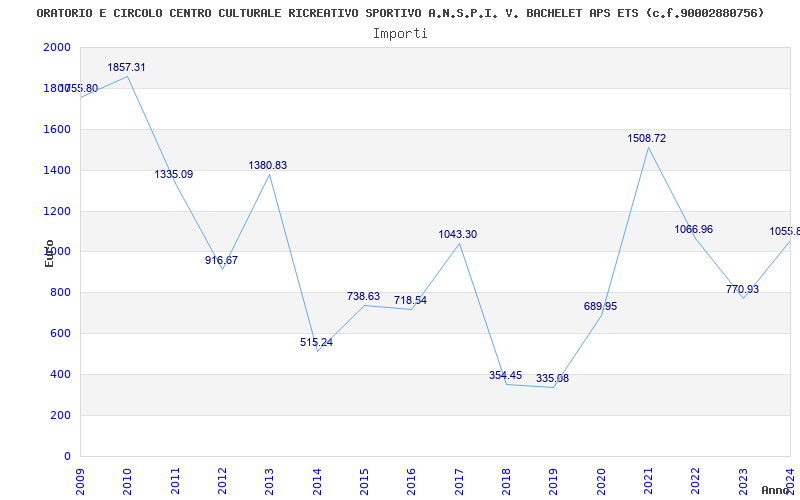This screenshot has height=500, width=800.
Task: Click the 2018 year axis label
Action: [x=506, y=482]
